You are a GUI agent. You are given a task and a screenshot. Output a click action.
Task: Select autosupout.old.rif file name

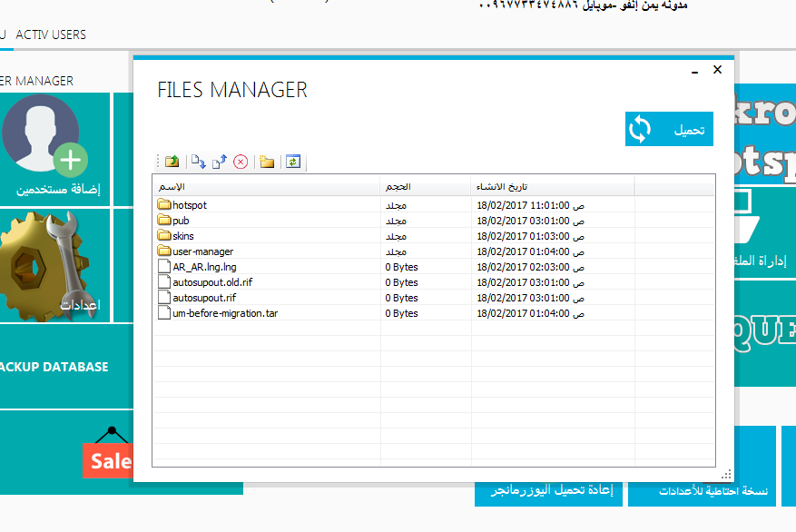coord(212,282)
